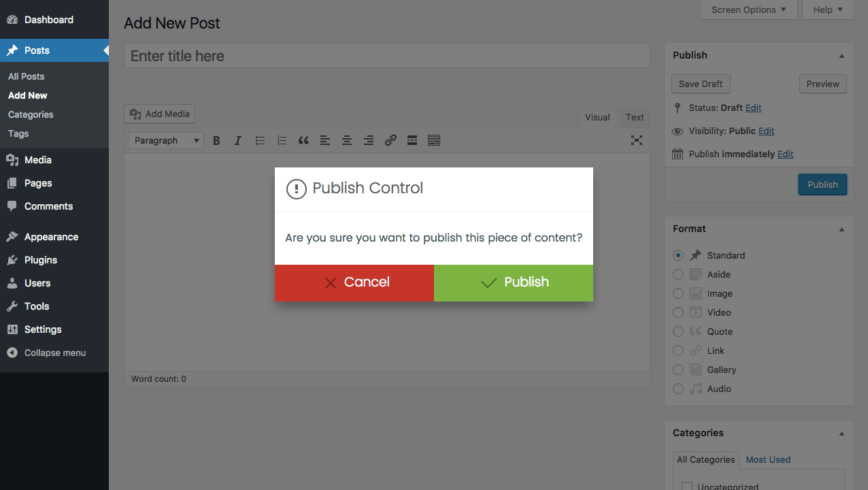Insert a numbered list
The width and height of the screenshot is (868, 490).
click(x=282, y=140)
